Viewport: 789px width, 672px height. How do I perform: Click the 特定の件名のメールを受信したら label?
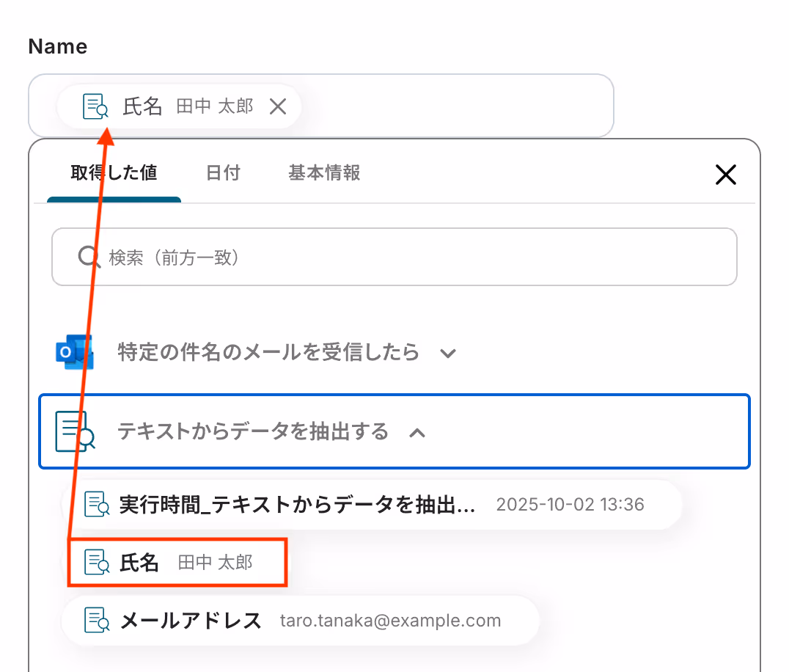[x=268, y=352]
